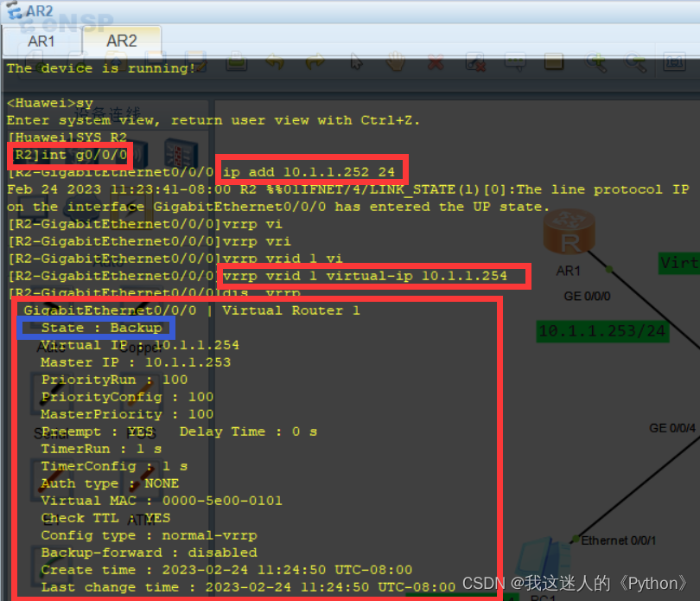Switch to the AR1 console tab
This screenshot has width=700, height=601.
point(41,41)
